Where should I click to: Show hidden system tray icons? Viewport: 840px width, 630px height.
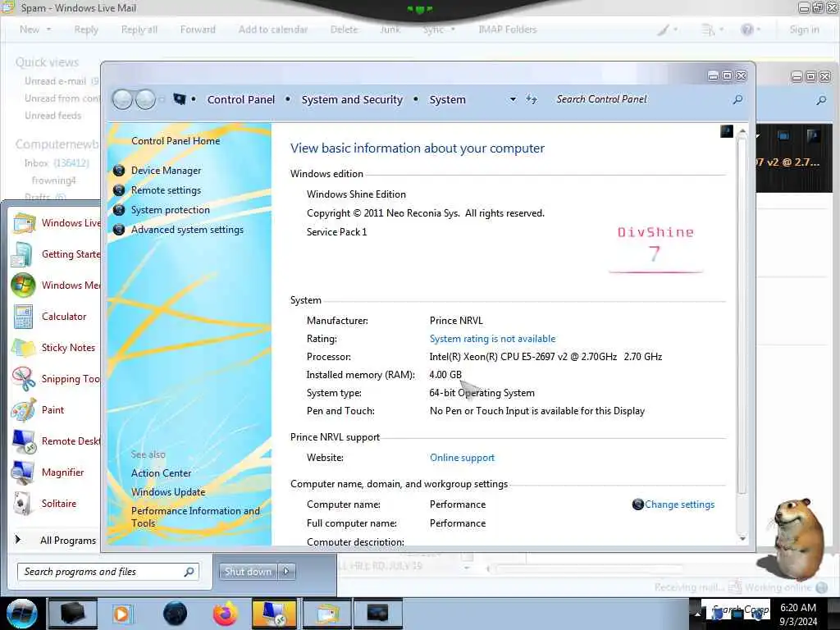pos(697,614)
